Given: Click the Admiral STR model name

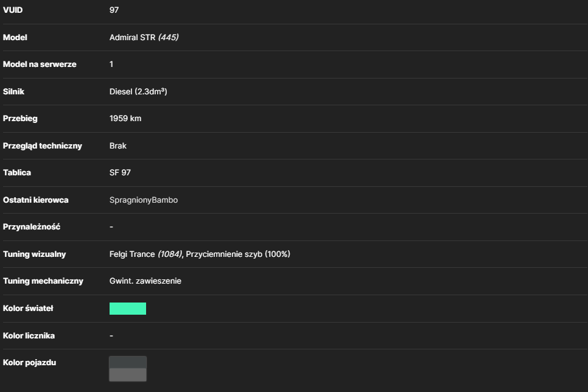Looking at the screenshot, I should [x=132, y=37].
